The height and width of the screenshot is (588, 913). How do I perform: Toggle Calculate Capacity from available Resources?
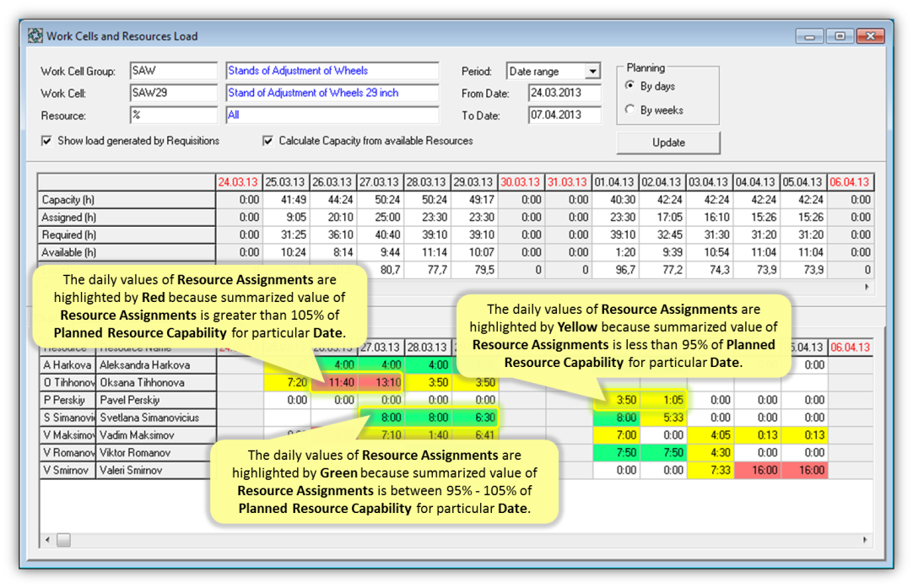click(x=267, y=141)
